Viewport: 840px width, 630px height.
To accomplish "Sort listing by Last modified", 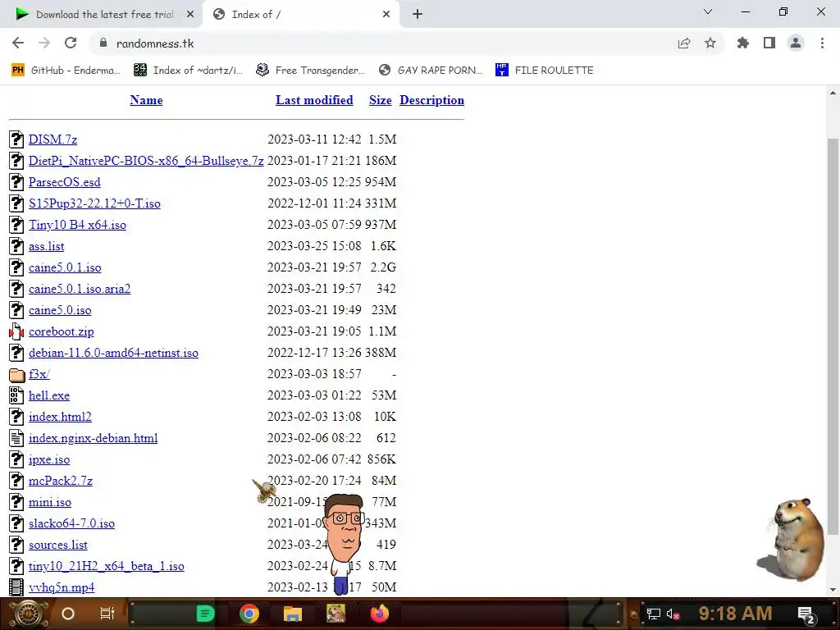I will 314,100.
